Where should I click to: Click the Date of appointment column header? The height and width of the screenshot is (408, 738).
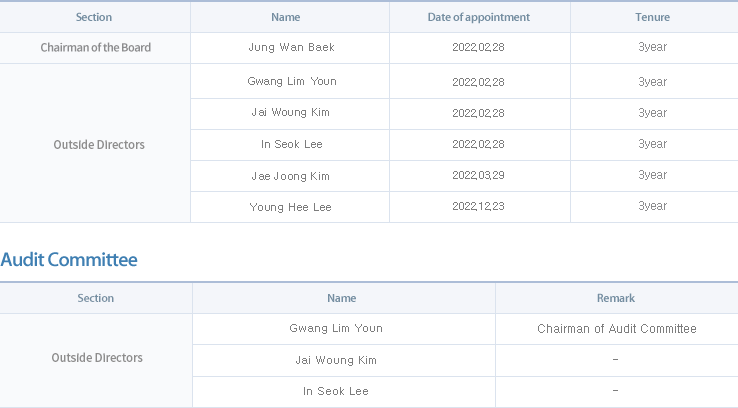pos(479,17)
